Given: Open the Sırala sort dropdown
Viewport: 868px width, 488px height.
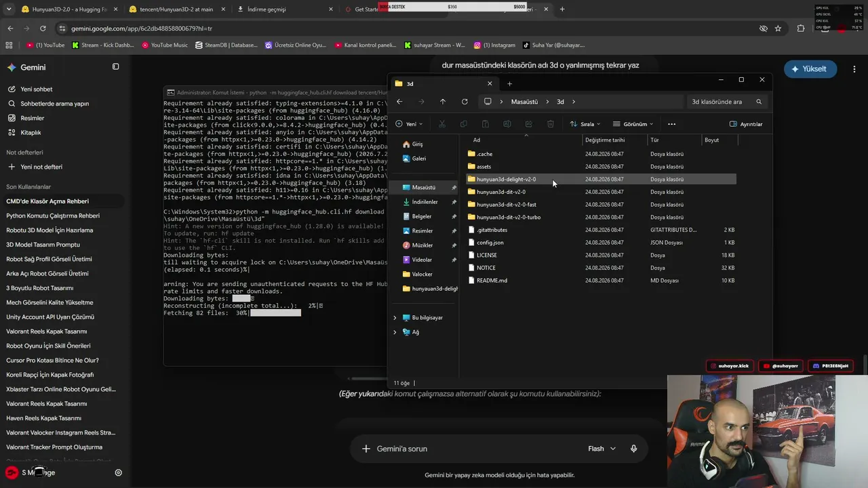Looking at the screenshot, I should pos(585,124).
